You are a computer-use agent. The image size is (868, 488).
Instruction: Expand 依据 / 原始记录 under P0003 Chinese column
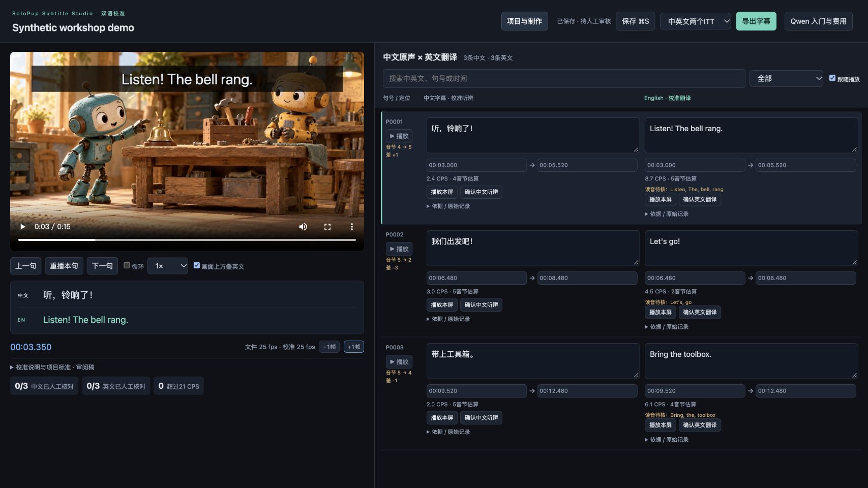pyautogui.click(x=448, y=432)
